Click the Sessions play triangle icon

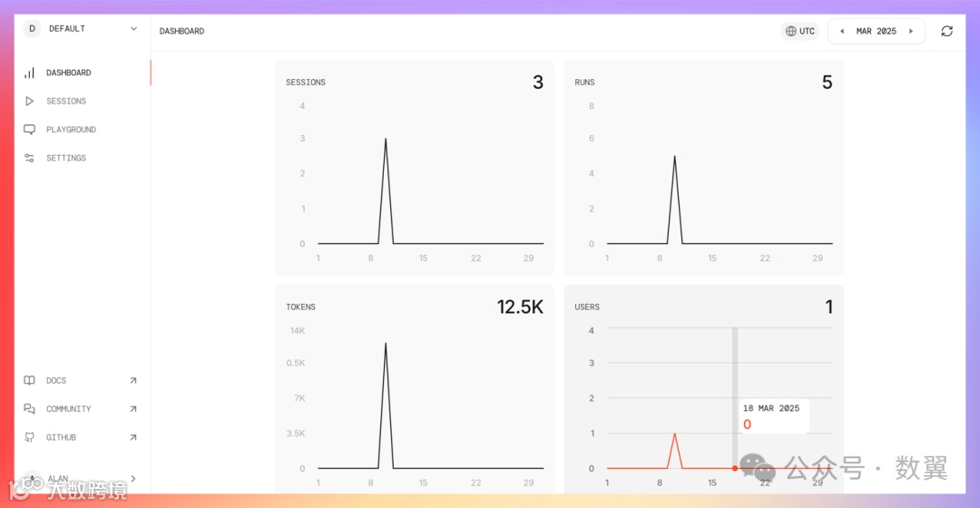pyautogui.click(x=29, y=102)
